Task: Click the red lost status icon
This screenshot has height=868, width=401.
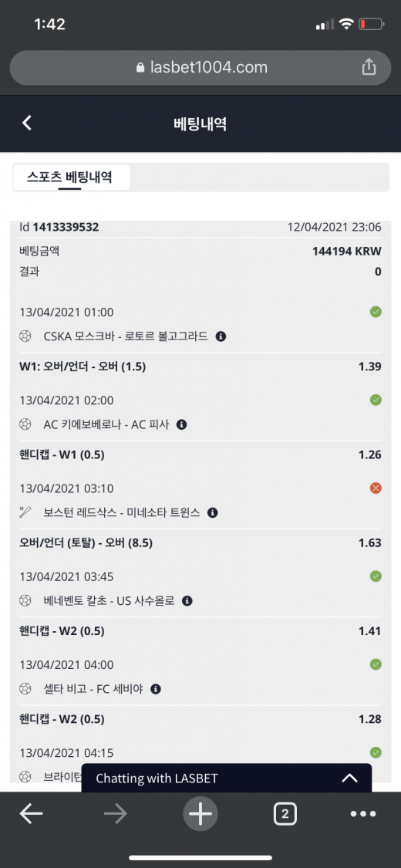Action: point(376,488)
